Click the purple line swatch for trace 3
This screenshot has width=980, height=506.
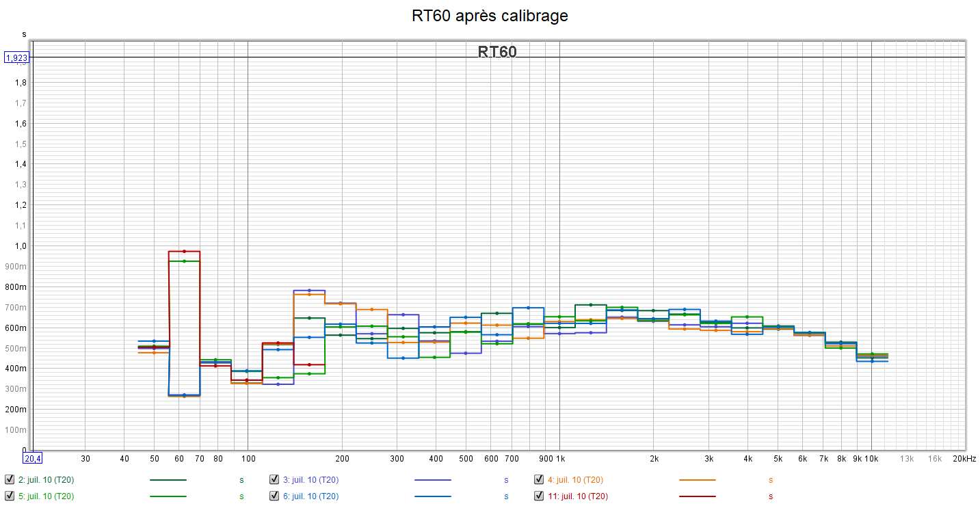click(432, 480)
